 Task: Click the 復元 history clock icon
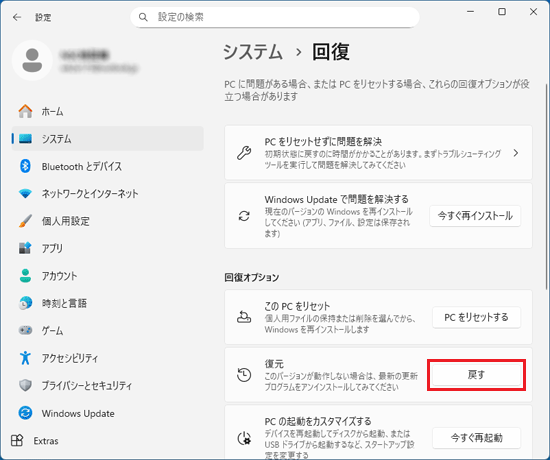pos(244,375)
